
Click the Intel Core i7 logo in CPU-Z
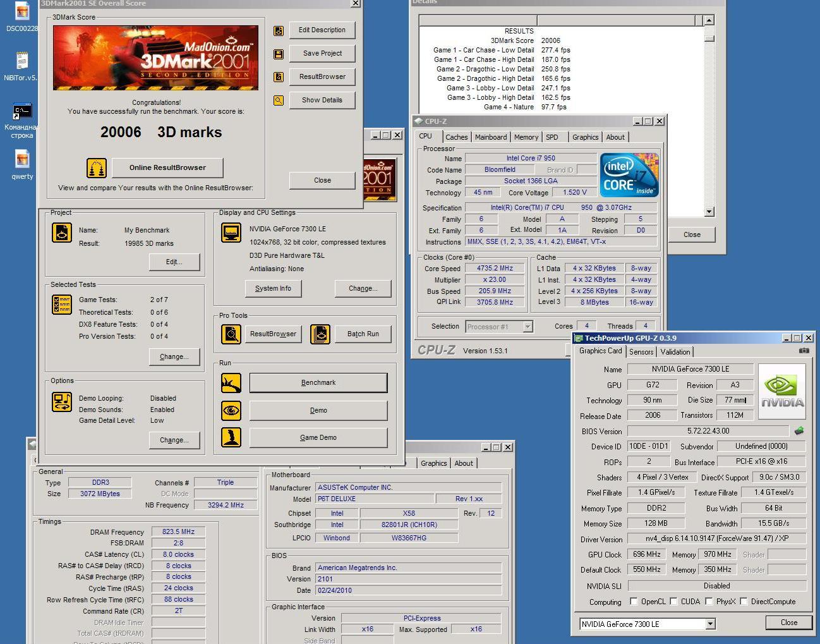pyautogui.click(x=629, y=174)
